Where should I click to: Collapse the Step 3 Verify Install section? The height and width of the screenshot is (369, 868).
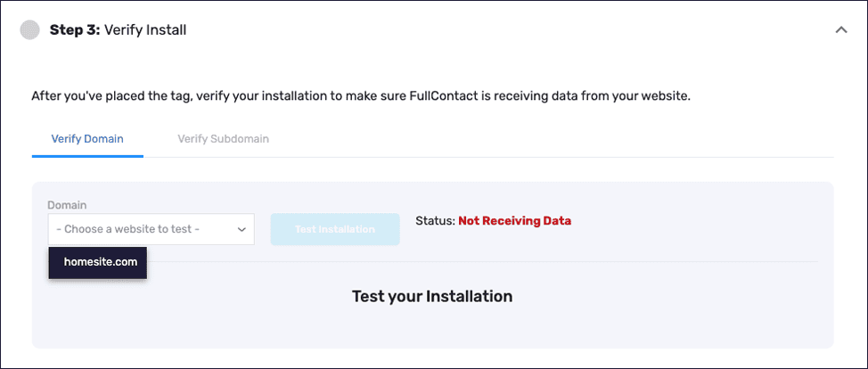pyautogui.click(x=841, y=30)
